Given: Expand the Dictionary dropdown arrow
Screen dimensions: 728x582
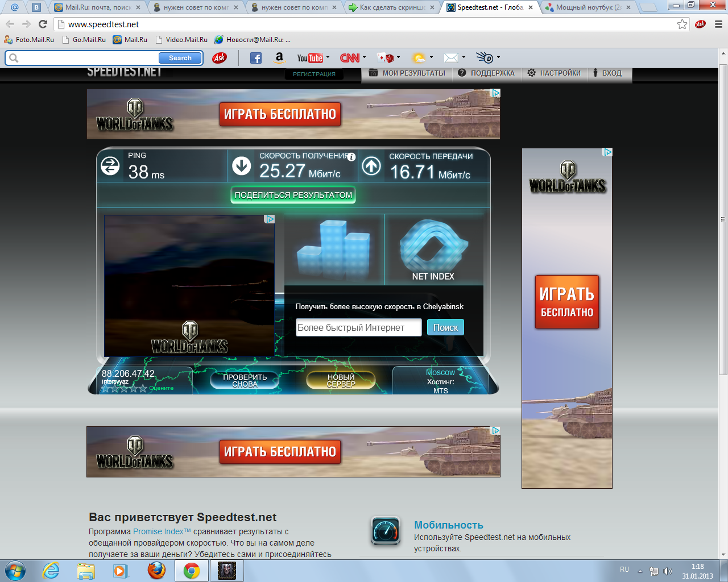Looking at the screenshot, I should pos(498,57).
